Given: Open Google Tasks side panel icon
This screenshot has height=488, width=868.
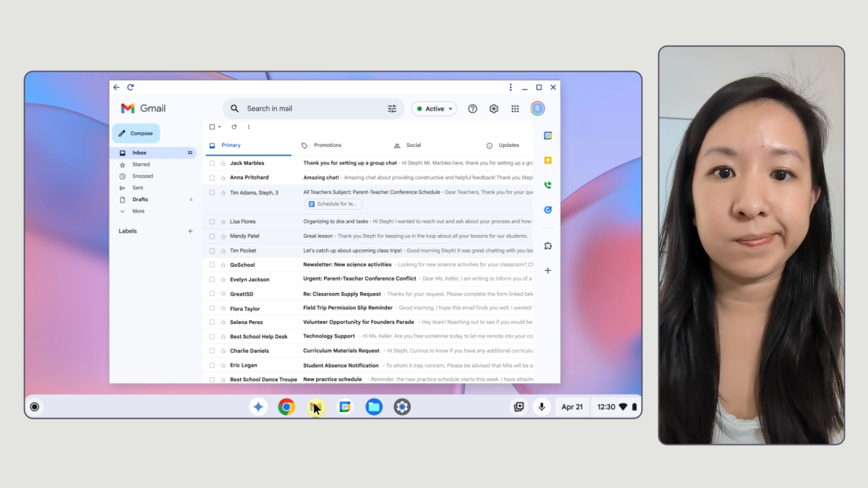Looking at the screenshot, I should (548, 210).
